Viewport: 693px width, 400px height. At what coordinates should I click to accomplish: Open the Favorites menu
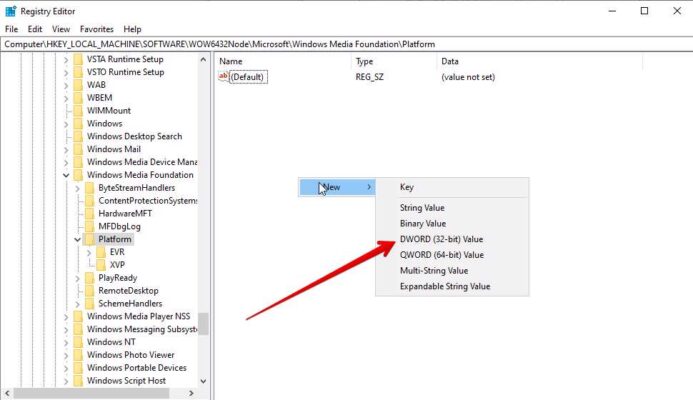(x=96, y=29)
